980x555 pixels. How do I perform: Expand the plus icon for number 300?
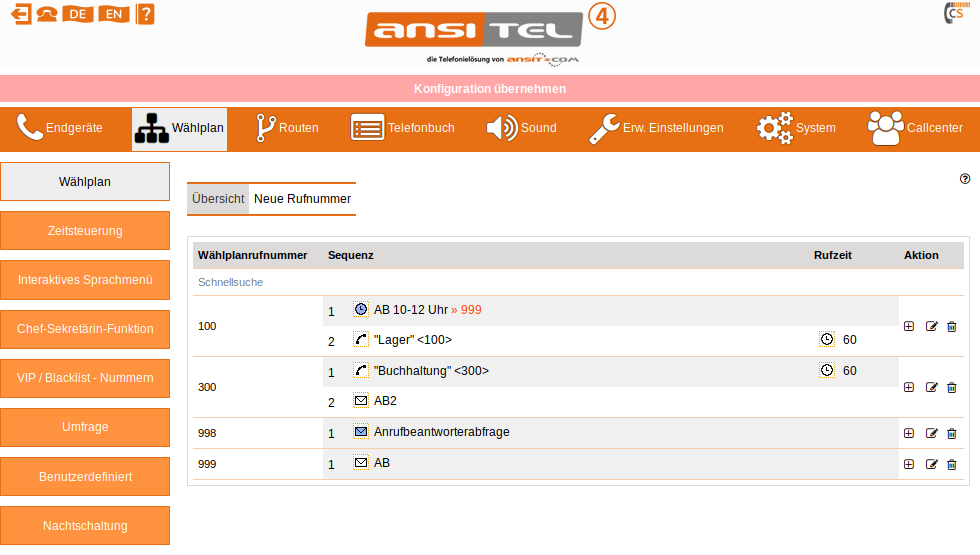[909, 387]
